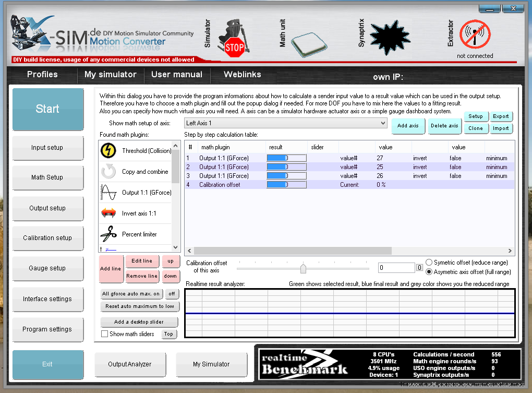This screenshot has width=532, height=393.
Task: Move selected line up
Action: point(171,261)
